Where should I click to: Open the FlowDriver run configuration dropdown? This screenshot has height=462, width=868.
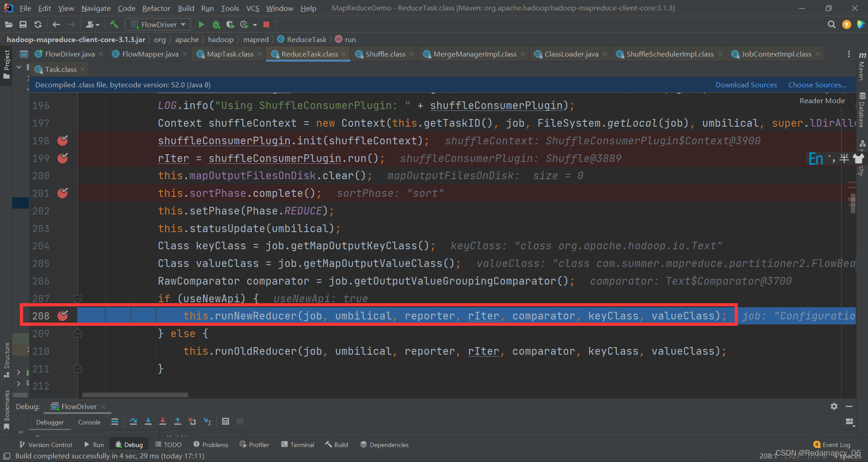[x=158, y=24]
